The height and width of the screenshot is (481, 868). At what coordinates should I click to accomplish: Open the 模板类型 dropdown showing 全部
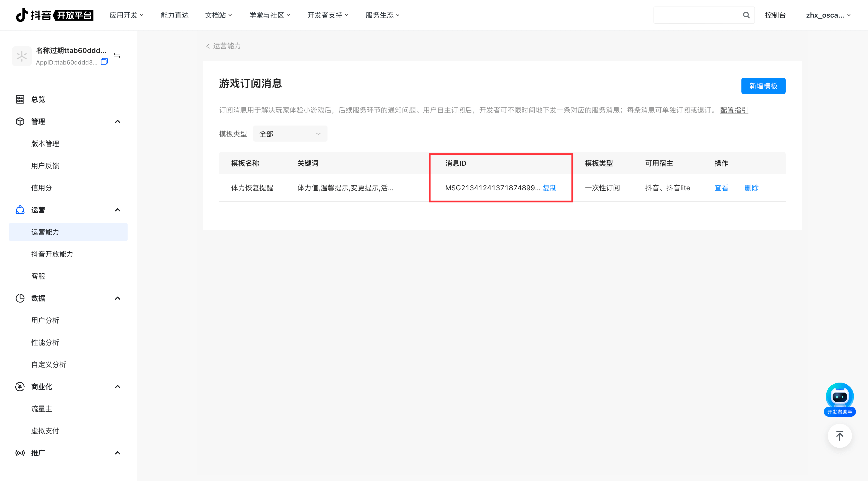[290, 134]
